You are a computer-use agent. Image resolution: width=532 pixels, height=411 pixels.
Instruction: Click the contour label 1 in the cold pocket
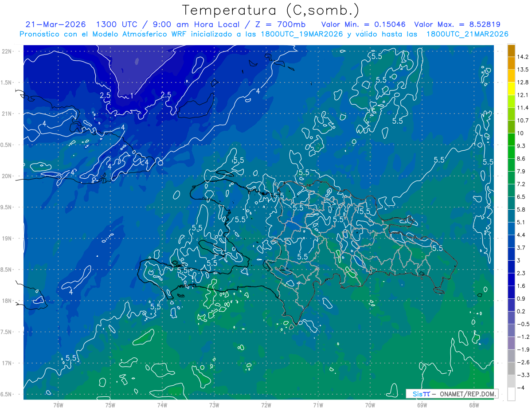click(131, 96)
